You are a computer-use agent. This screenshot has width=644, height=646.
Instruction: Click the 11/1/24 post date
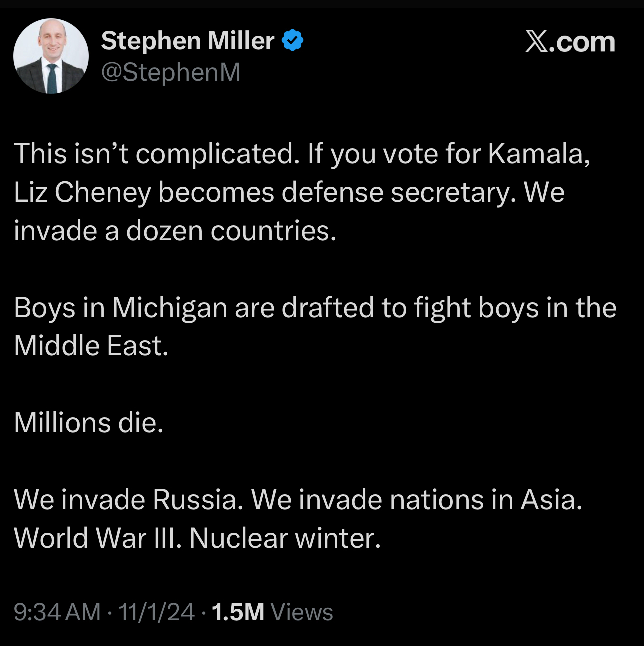pos(156,612)
